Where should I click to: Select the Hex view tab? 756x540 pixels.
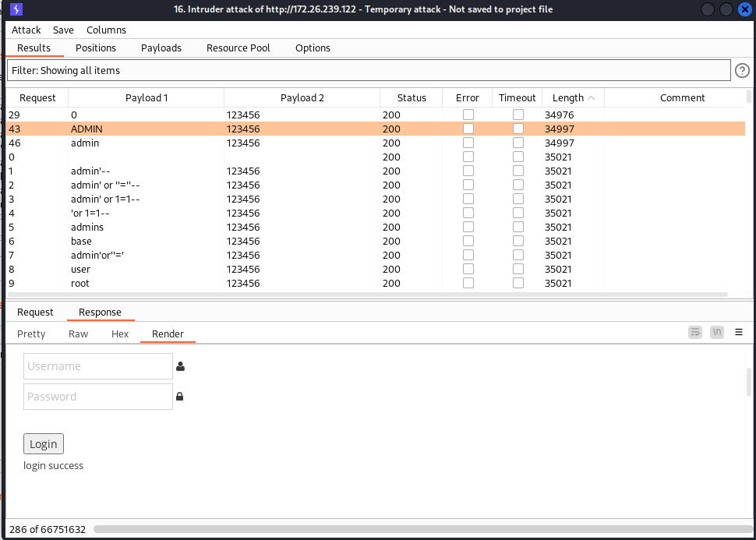tap(120, 334)
